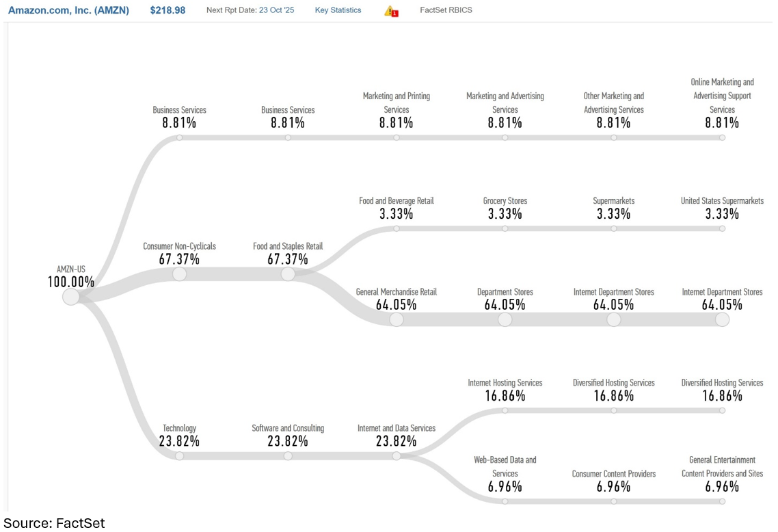This screenshot has width=778, height=532.
Task: Open the Key Statistics link
Action: pos(338,10)
